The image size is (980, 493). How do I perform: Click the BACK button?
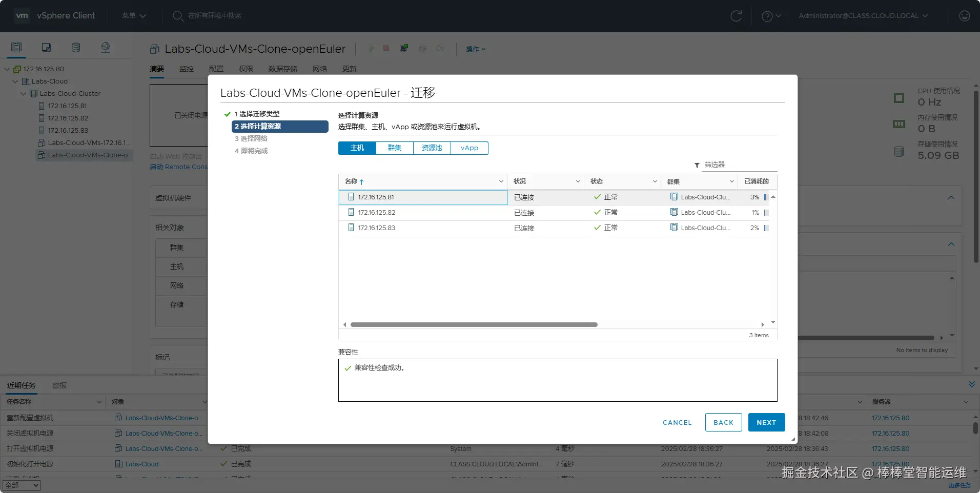pyautogui.click(x=723, y=422)
